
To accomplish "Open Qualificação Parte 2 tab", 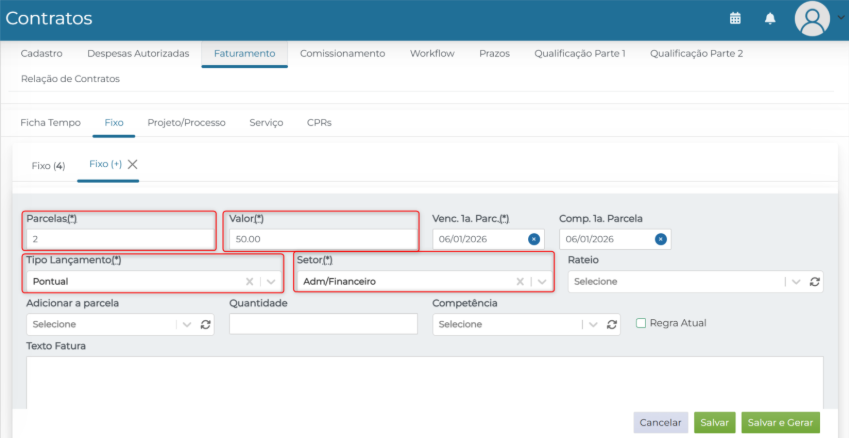I will (696, 54).
